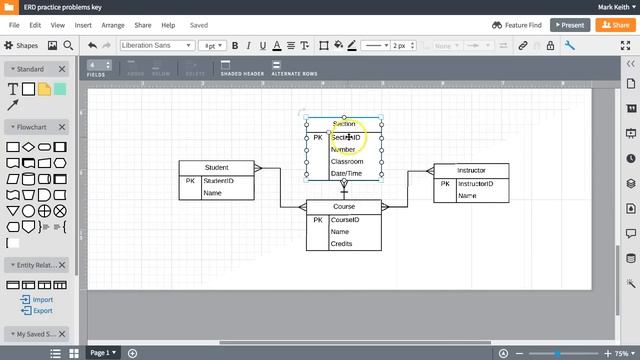Close the Standard shapes library
640x360 pixels.
62,69
